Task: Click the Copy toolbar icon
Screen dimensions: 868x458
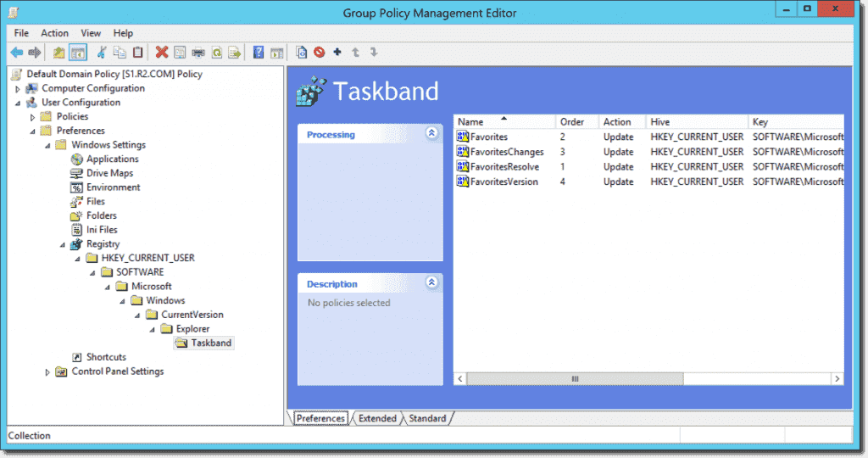Action: [120, 53]
